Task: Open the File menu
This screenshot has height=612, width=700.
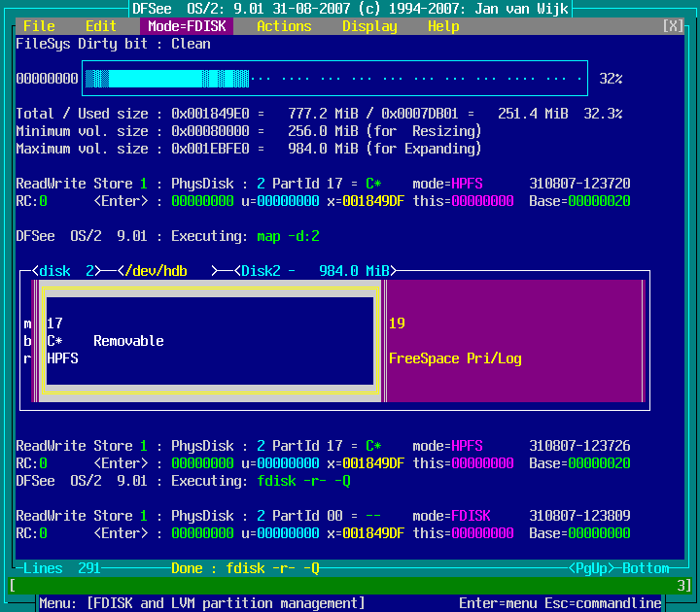Action: [x=39, y=26]
